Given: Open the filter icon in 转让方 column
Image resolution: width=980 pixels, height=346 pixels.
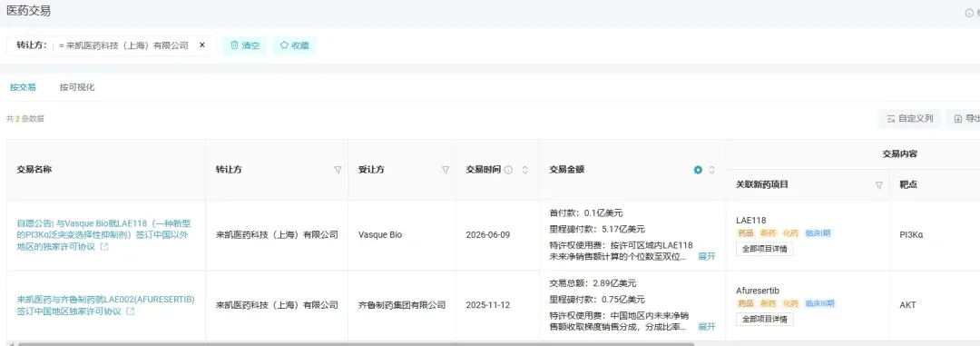Looking at the screenshot, I should (338, 170).
